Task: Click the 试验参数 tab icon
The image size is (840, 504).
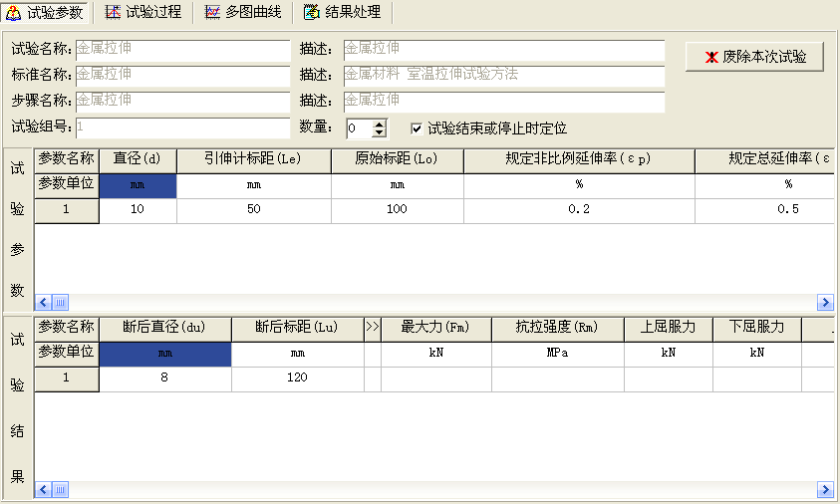Action: [x=15, y=13]
